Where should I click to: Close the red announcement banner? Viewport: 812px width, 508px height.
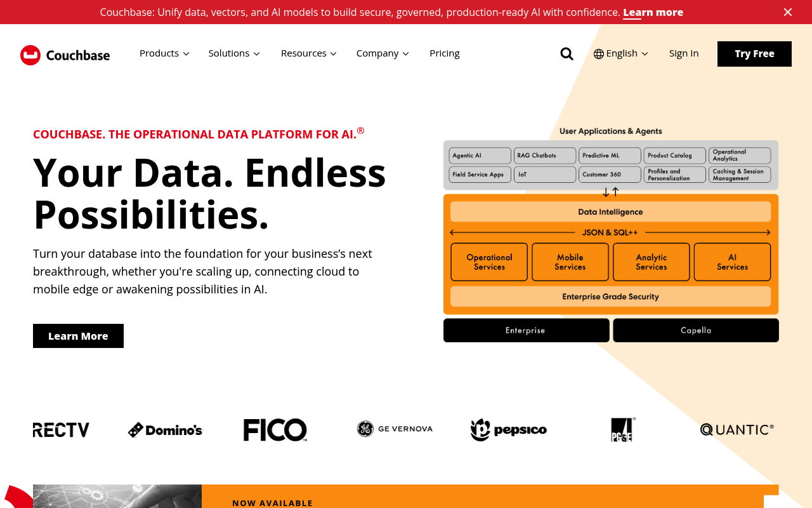(x=787, y=12)
